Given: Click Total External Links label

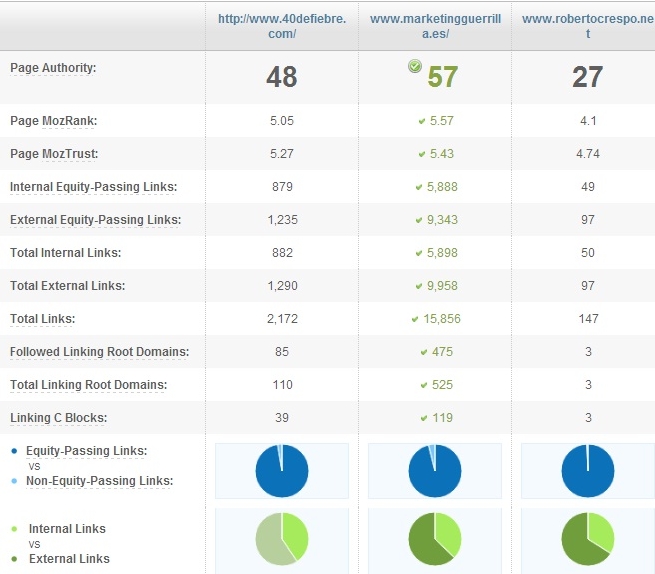Looking at the screenshot, I should (x=68, y=286).
